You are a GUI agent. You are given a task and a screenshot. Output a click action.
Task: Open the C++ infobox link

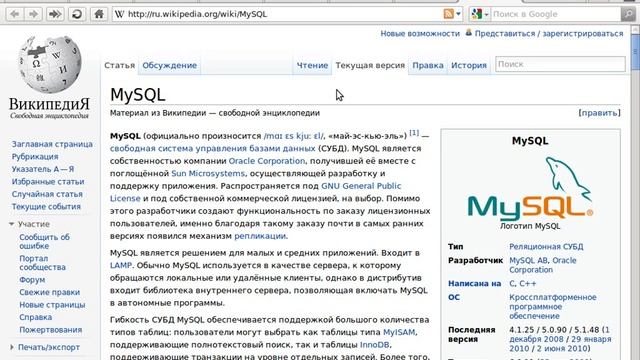click(x=528, y=283)
